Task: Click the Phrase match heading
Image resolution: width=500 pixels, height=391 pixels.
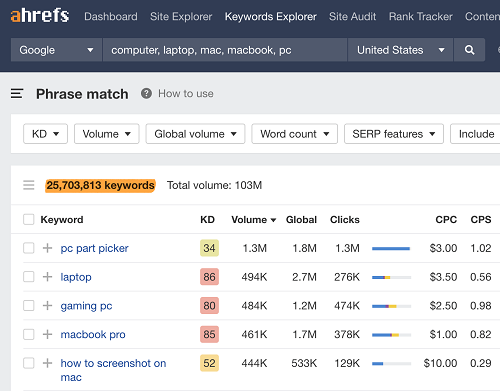Action: click(x=82, y=94)
